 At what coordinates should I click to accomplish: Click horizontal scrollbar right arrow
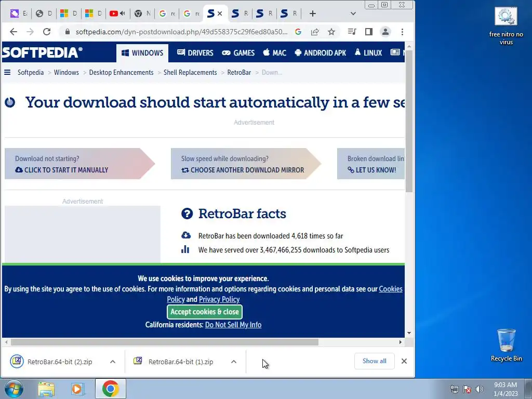click(401, 342)
